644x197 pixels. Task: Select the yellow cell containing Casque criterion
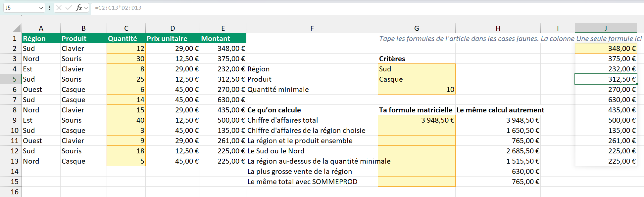417,79
